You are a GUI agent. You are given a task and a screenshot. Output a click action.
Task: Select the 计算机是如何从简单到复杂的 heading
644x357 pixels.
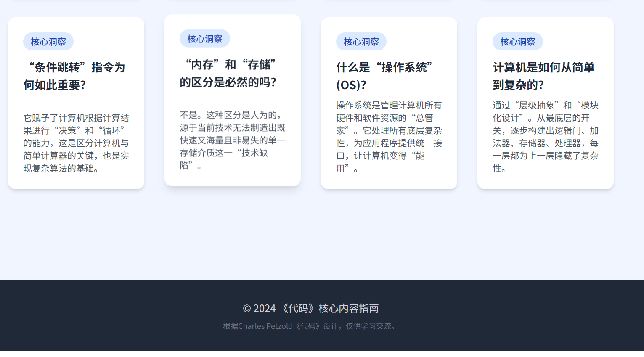pyautogui.click(x=543, y=76)
